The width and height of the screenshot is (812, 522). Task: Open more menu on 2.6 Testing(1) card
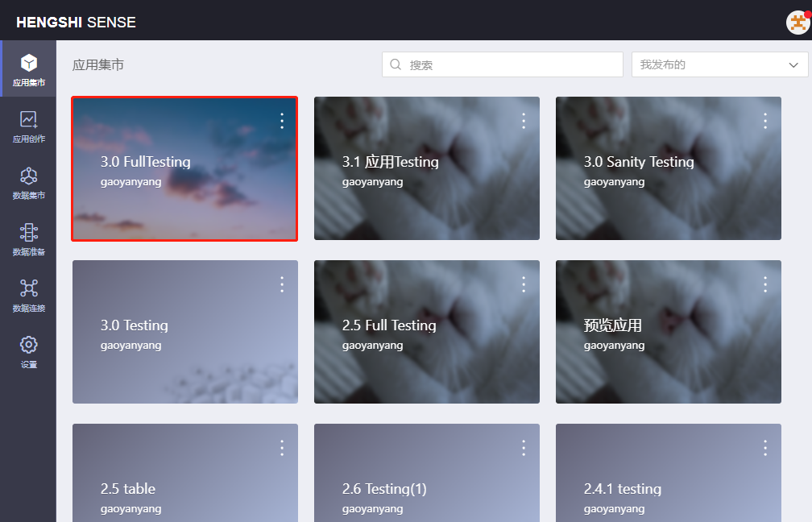point(524,448)
